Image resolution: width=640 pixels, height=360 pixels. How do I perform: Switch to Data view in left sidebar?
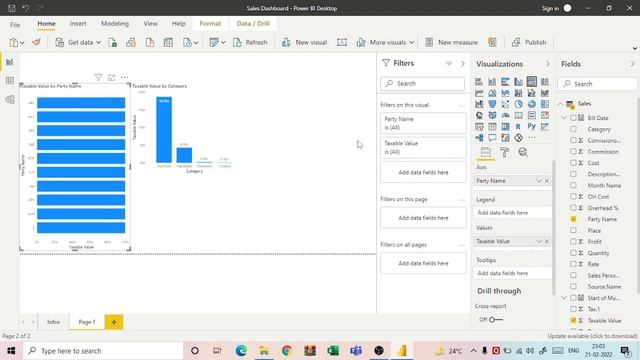pos(10,80)
